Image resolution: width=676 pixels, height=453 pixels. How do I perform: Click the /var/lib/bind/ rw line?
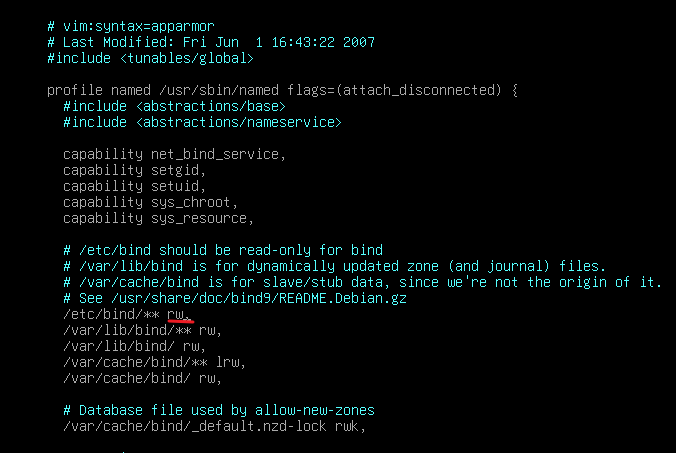click(135, 346)
